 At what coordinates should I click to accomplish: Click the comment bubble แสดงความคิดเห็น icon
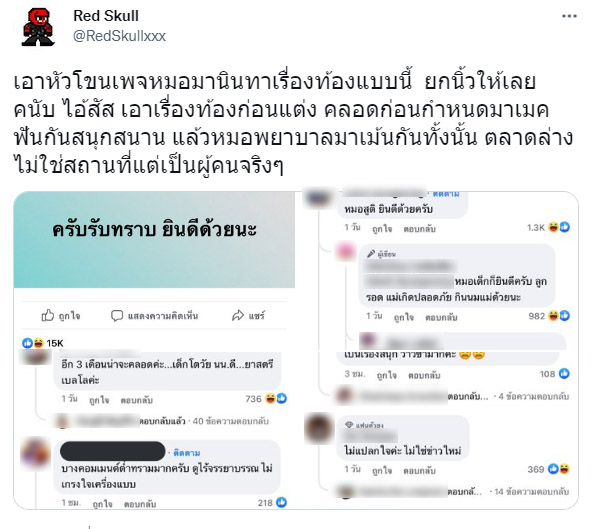pyautogui.click(x=117, y=316)
